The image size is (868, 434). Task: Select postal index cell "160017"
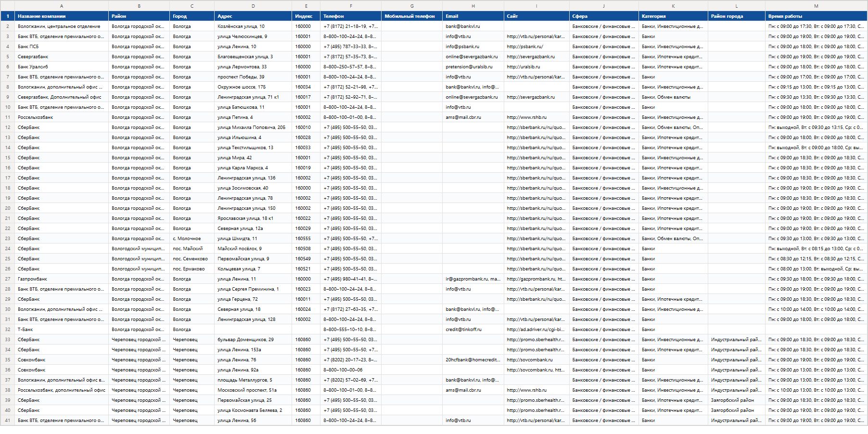[x=306, y=97]
